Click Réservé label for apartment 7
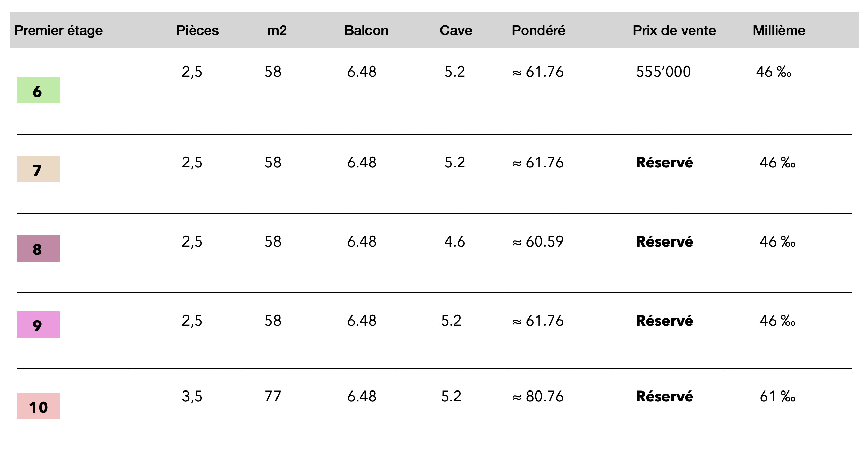Image resolution: width=868 pixels, height=457 pixels. click(x=664, y=163)
